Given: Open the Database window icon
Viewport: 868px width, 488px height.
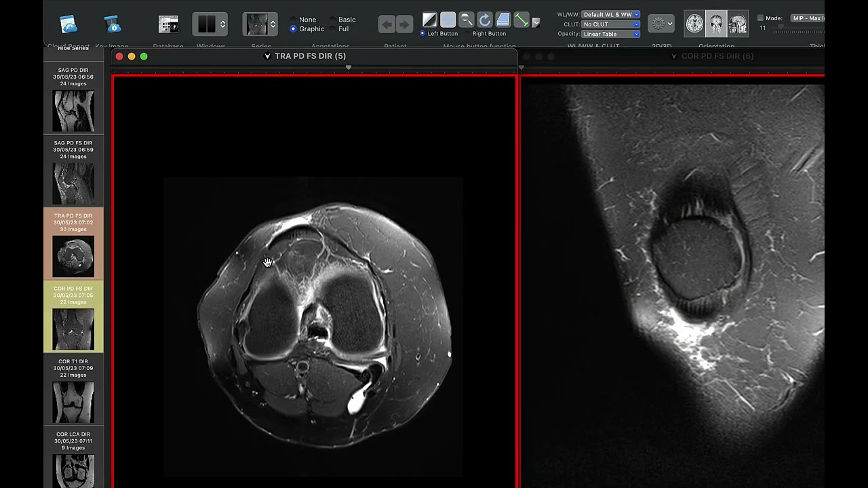Looking at the screenshot, I should point(168,24).
